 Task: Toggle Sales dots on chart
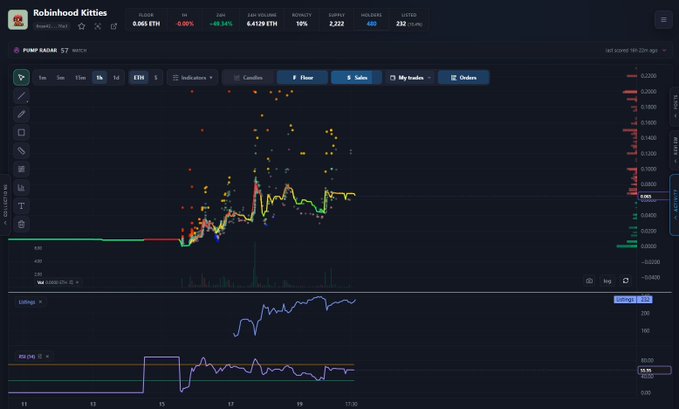pyautogui.click(x=356, y=78)
